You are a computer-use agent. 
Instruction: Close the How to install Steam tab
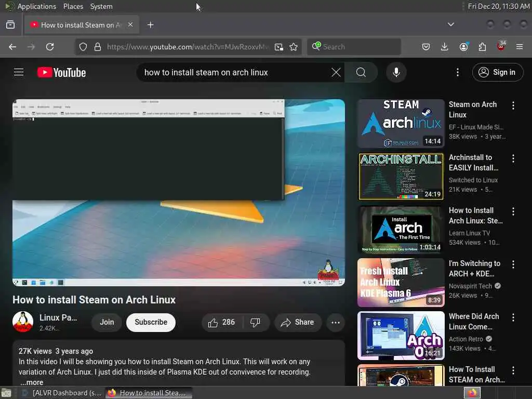point(130,24)
